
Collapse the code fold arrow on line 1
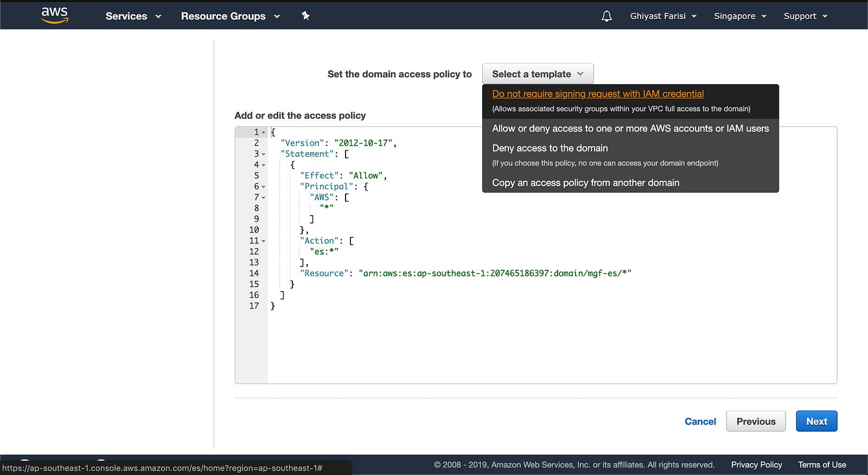[x=264, y=132]
